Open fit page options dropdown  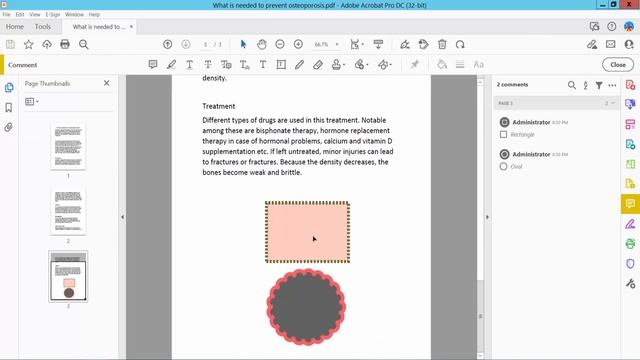[x=357, y=44]
